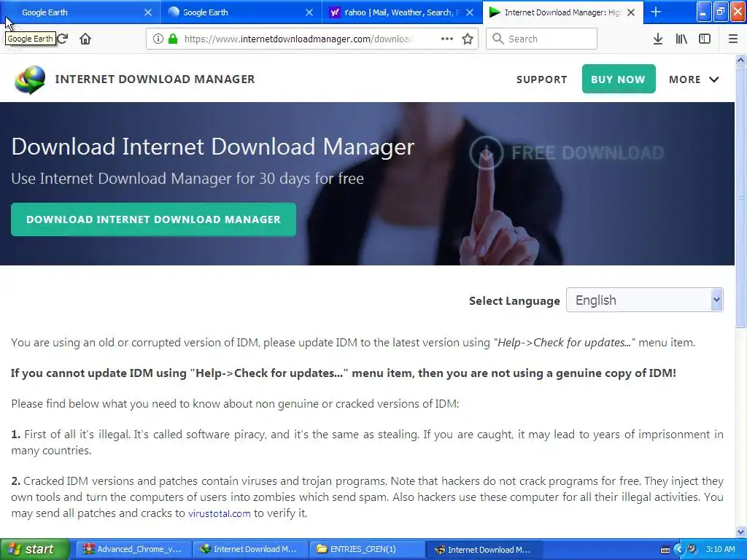Open the Library bookshelf icon
Image resolution: width=747 pixels, height=560 pixels.
click(x=681, y=39)
